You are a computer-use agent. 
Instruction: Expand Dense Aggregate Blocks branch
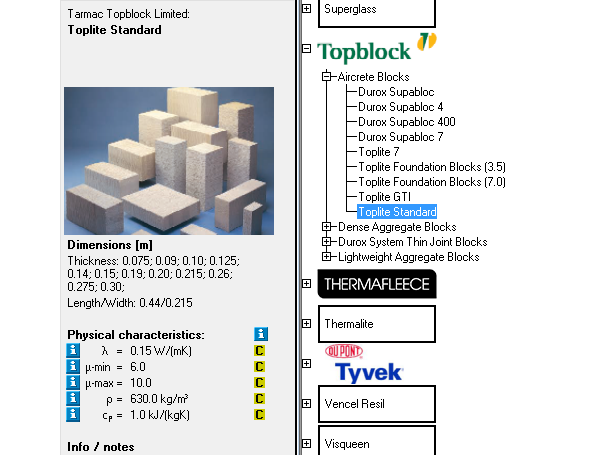[x=326, y=227]
